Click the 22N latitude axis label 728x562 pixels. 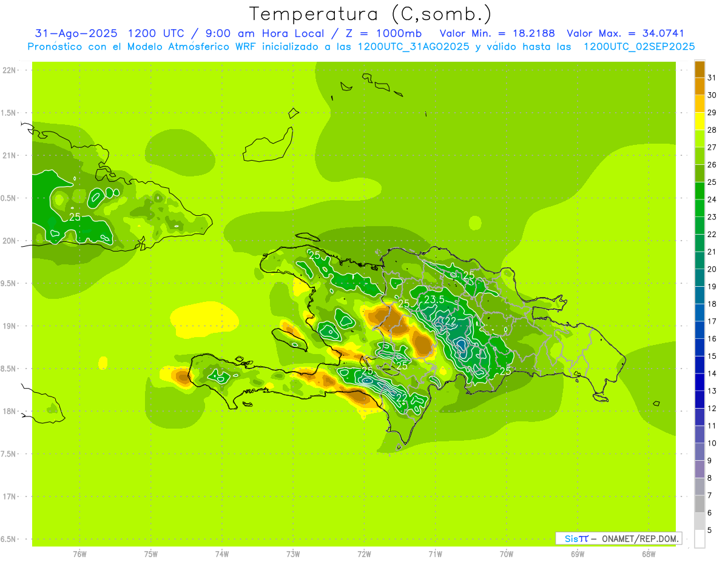[8, 70]
